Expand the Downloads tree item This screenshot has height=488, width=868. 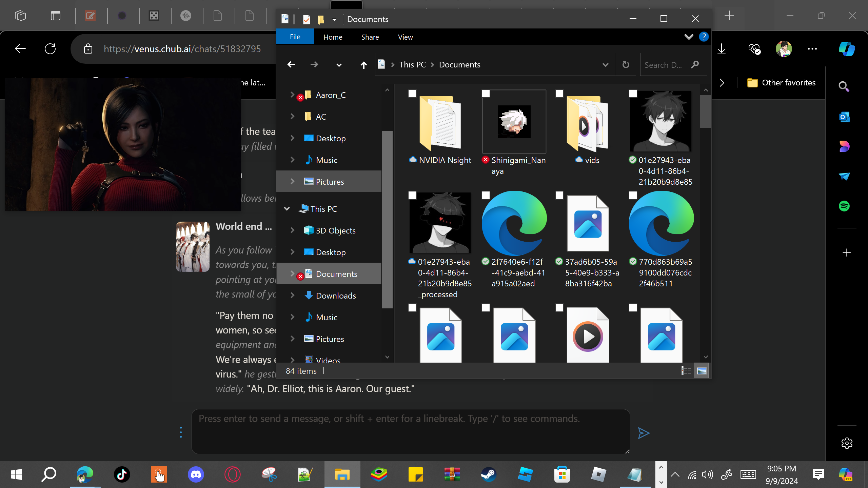click(292, 296)
